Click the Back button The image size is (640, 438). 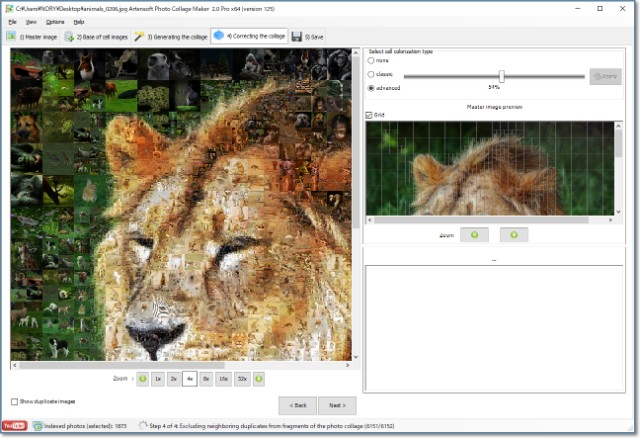coord(297,405)
